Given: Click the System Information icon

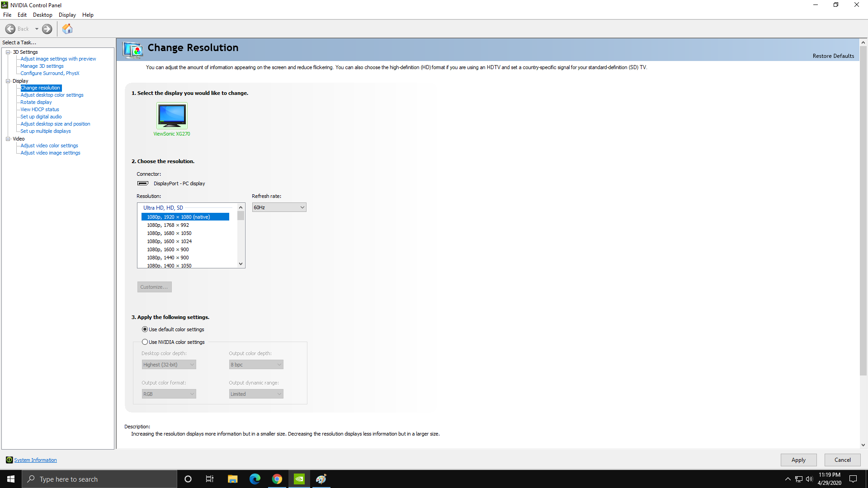Looking at the screenshot, I should coord(9,460).
